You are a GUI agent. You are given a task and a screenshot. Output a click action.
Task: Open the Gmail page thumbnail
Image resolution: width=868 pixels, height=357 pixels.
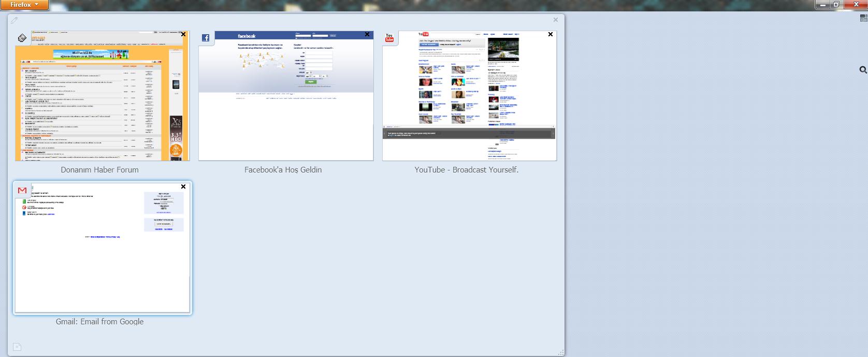(x=103, y=248)
